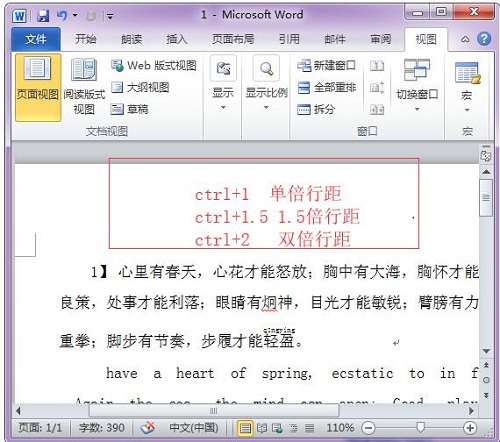
Task: Click 全部重排 to arrange all windows
Action: click(x=326, y=88)
